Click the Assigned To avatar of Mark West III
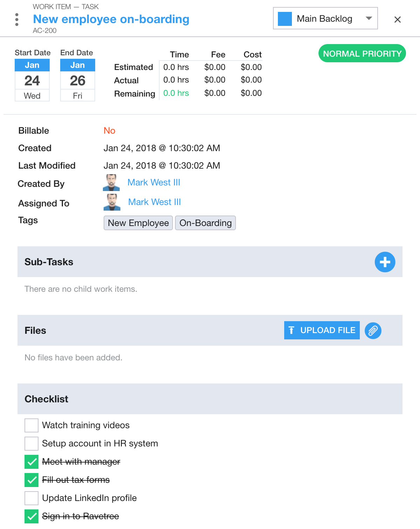420x529 pixels. (112, 202)
